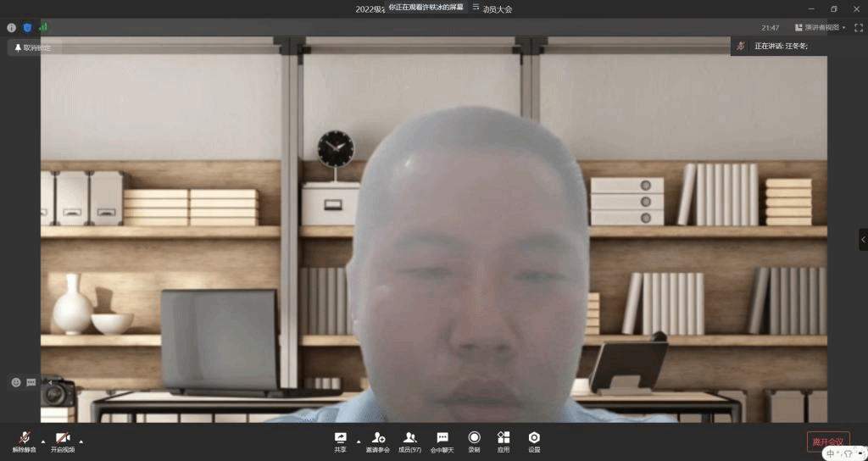
Task: Unmute the microphone (解除静音)
Action: coord(24,440)
